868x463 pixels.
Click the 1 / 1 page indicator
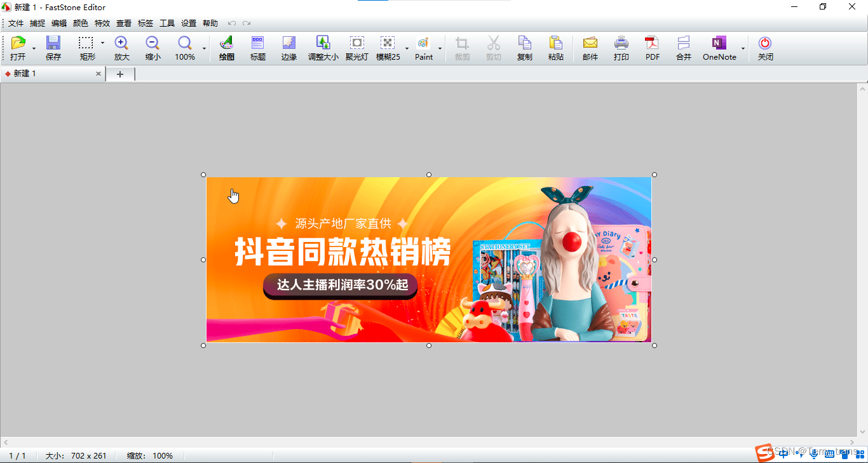click(17, 455)
